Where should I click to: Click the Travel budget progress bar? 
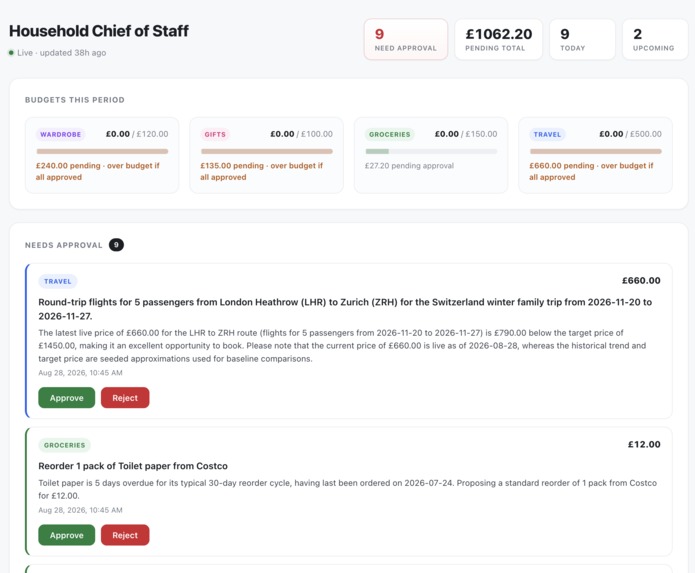pyautogui.click(x=595, y=151)
